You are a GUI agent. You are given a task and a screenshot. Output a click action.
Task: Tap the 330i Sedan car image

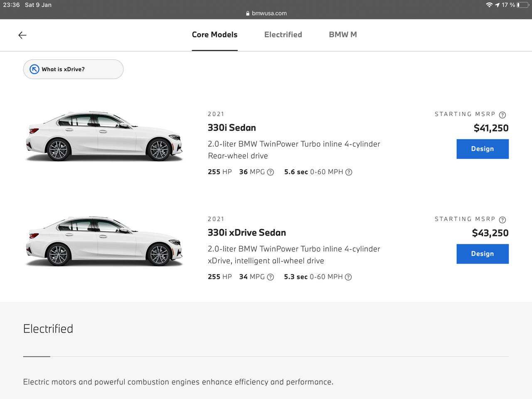pyautogui.click(x=104, y=136)
